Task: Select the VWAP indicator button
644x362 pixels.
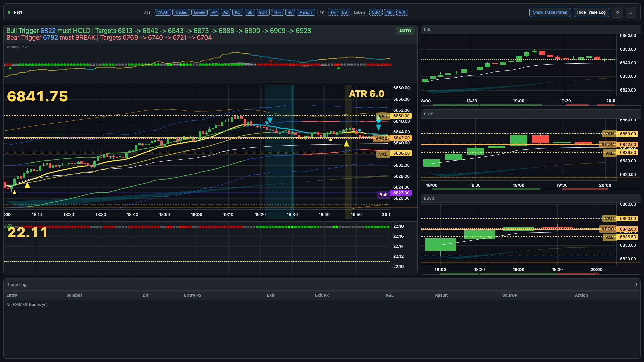Action: point(163,12)
